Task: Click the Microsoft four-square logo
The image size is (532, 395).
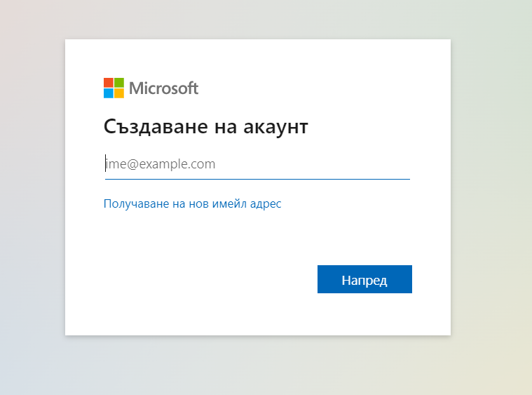Action: pos(114,88)
